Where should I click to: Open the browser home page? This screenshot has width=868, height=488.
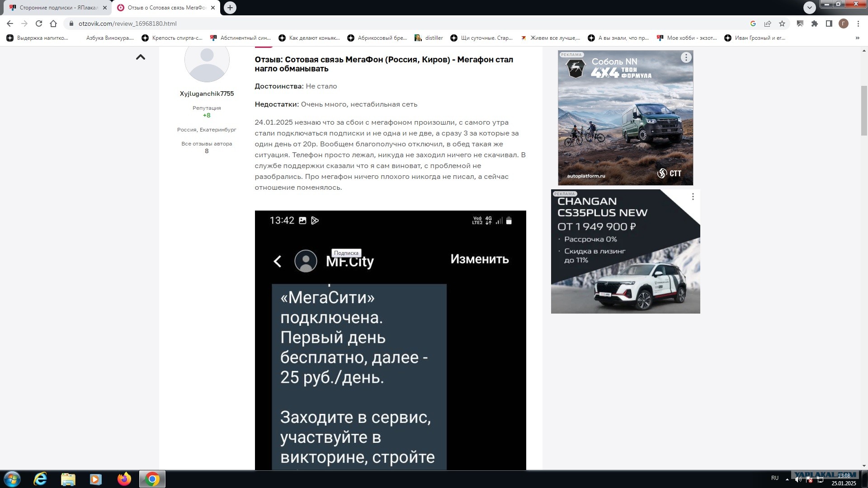(53, 23)
